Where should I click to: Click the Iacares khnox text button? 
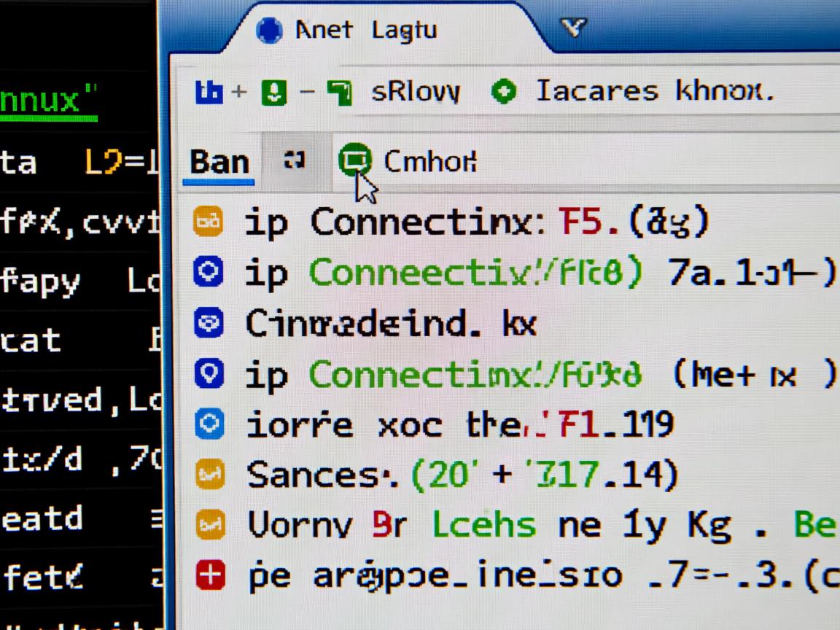coord(654,92)
